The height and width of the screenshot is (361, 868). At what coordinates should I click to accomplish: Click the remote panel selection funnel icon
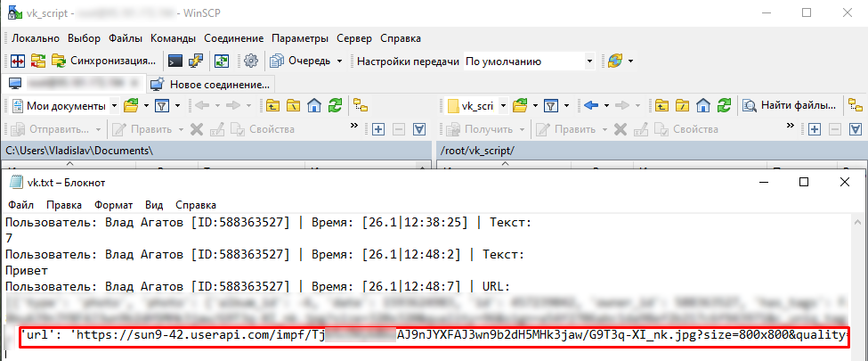855,129
